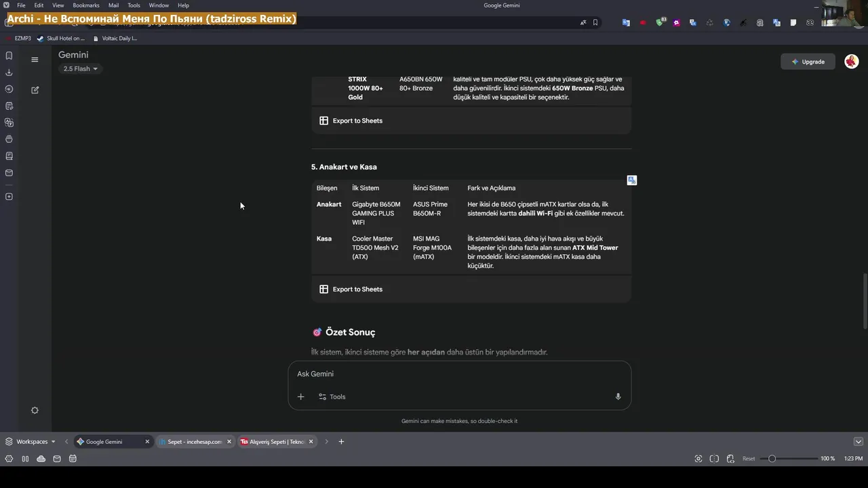Click the microphone icon in Ask Gemini box
868x488 pixels.
pyautogui.click(x=618, y=396)
